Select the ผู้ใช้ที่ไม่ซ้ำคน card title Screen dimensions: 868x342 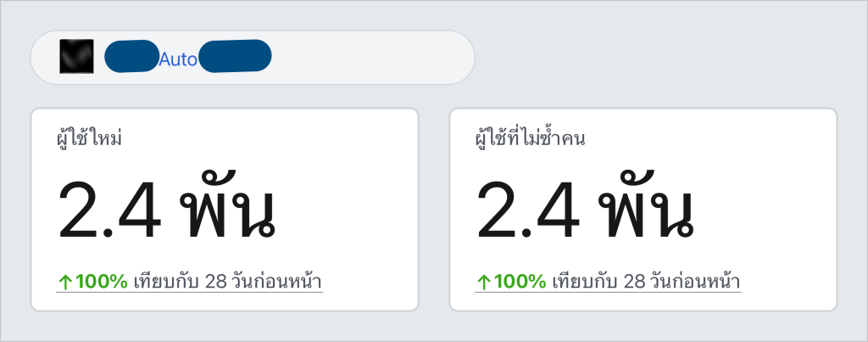(x=530, y=137)
